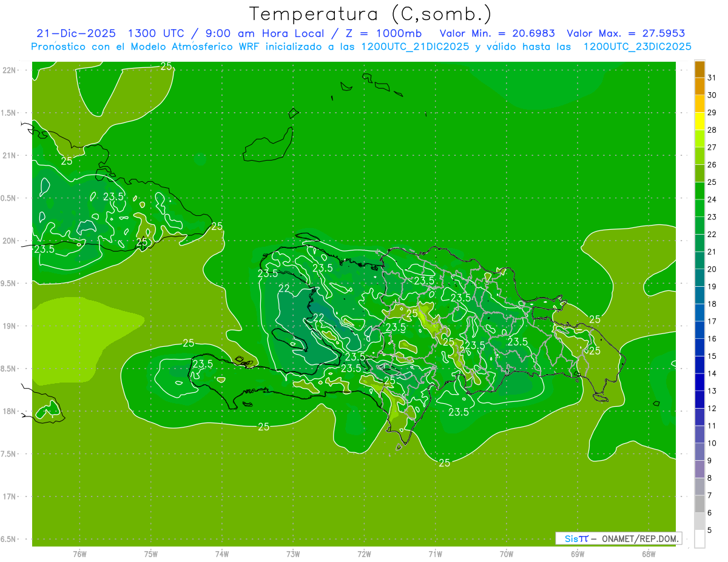This screenshot has width=728, height=562.
Task: Select the "Z = 1000mb" level label
Action: click(x=382, y=33)
